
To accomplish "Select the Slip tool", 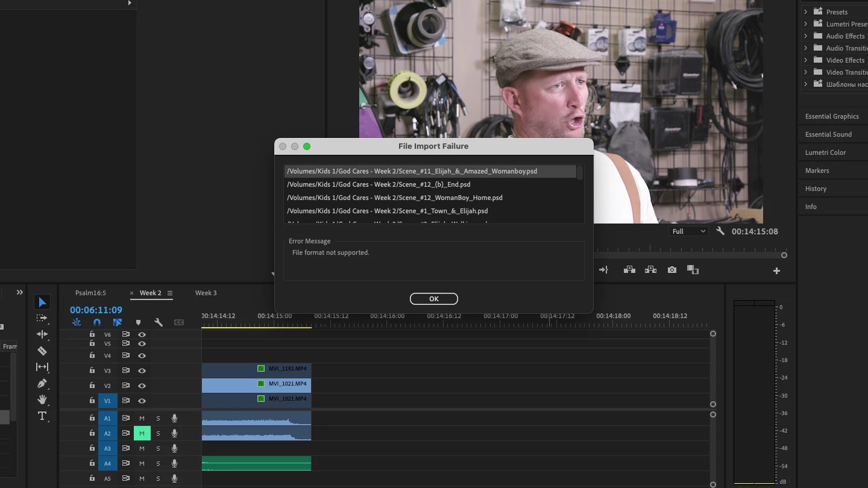I will point(42,367).
